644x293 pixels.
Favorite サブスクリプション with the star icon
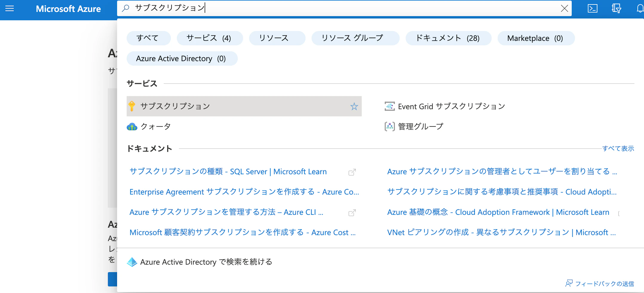[354, 106]
